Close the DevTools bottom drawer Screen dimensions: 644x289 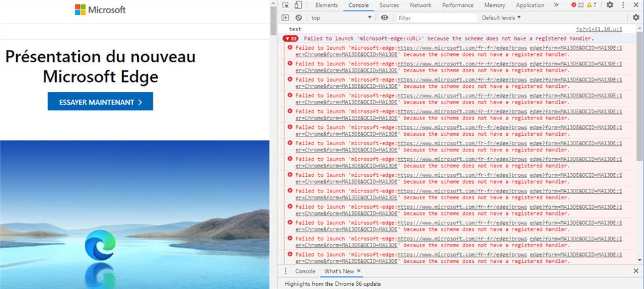point(636,271)
